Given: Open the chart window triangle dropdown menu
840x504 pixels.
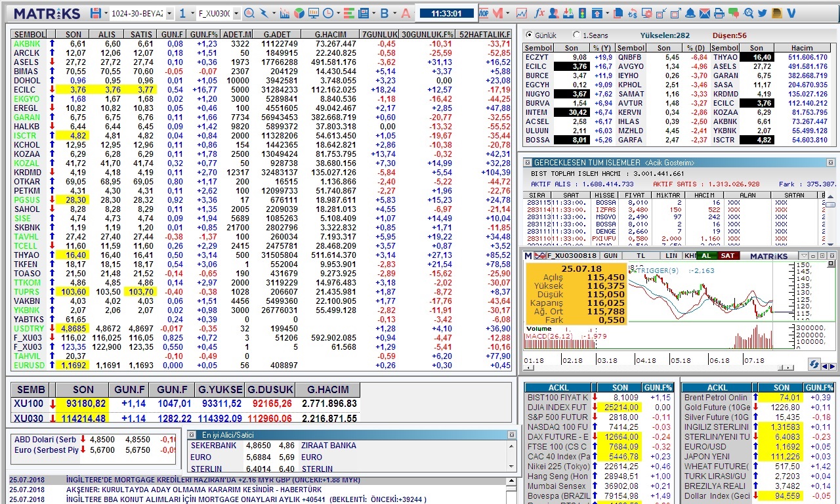Looking at the screenshot, I should (804, 255).
